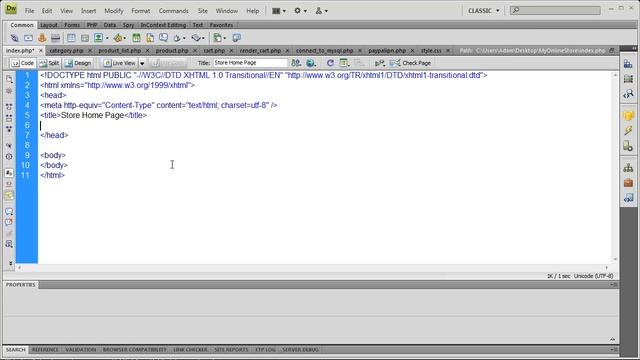Open the Browser Compatibility results tab
Viewport: 640px width, 360px height.
pos(135,350)
